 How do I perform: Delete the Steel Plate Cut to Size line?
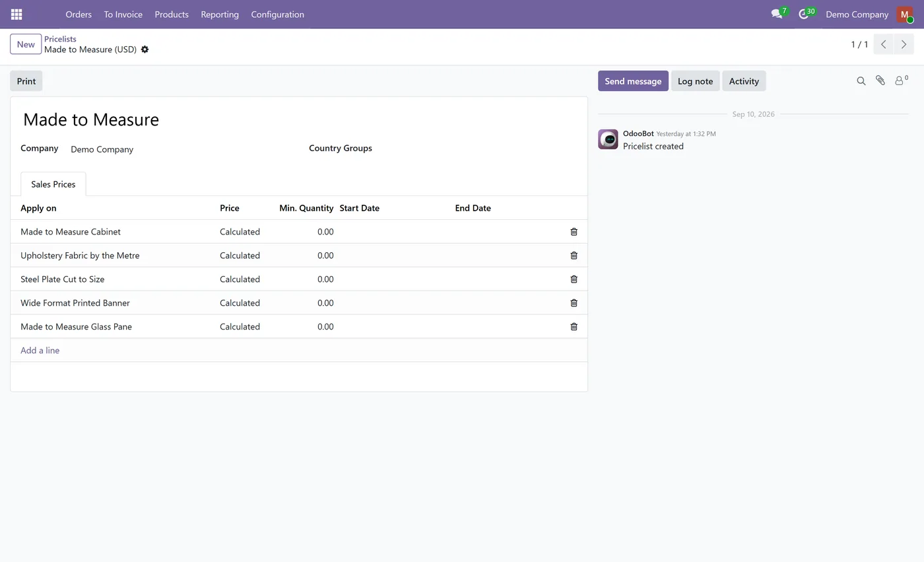coord(574,279)
